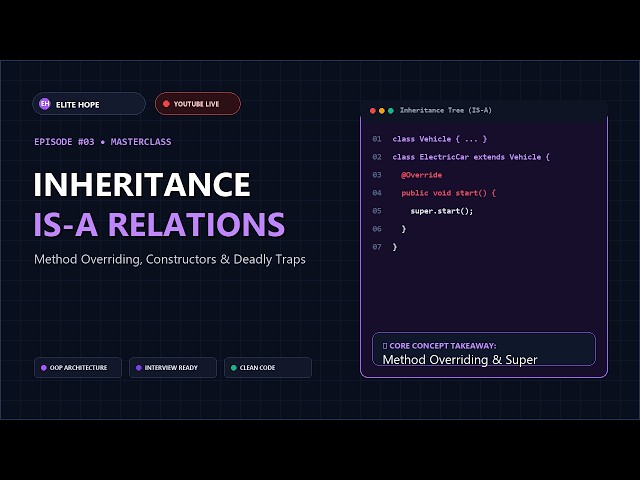Click the CLEAN CODE tag
The width and height of the screenshot is (640, 480).
pos(268,368)
